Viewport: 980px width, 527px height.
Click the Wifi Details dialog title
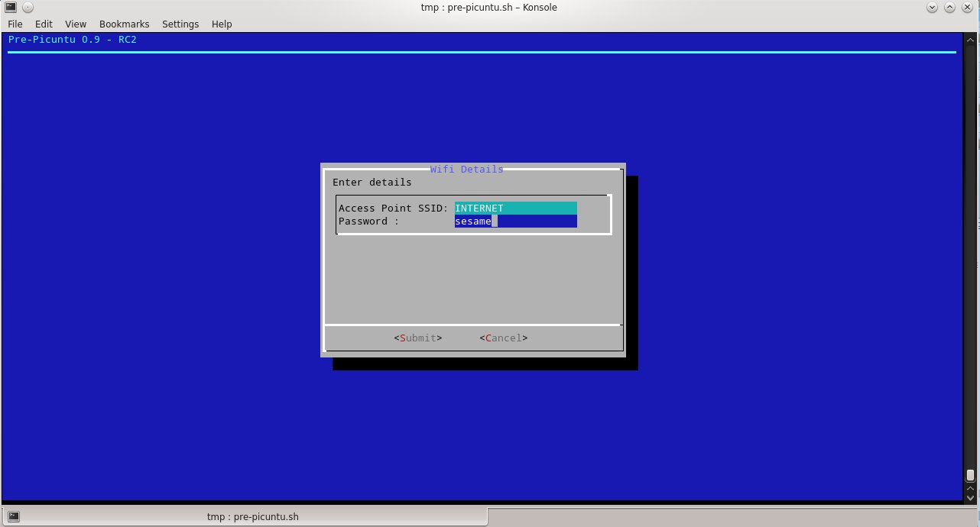point(466,169)
